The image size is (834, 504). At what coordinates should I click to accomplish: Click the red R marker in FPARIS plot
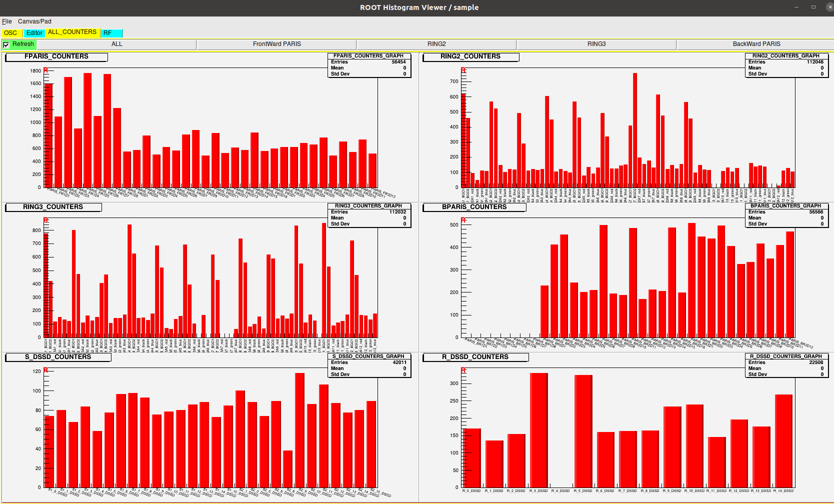46,70
